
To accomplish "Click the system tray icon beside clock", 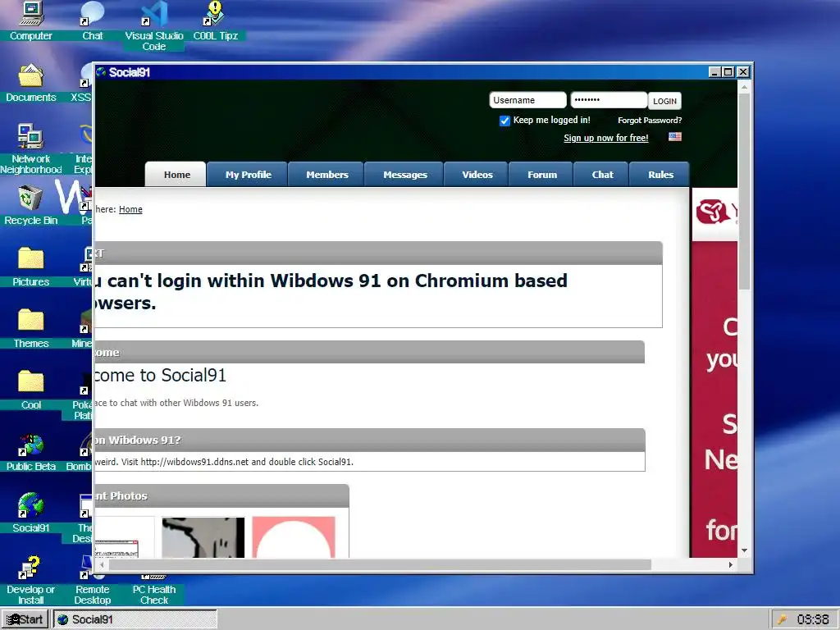I will point(782,619).
